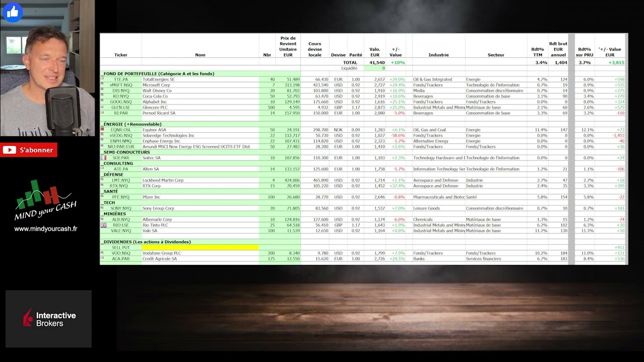
Task: Click the S'abonner subscribe button
Action: click(29, 150)
